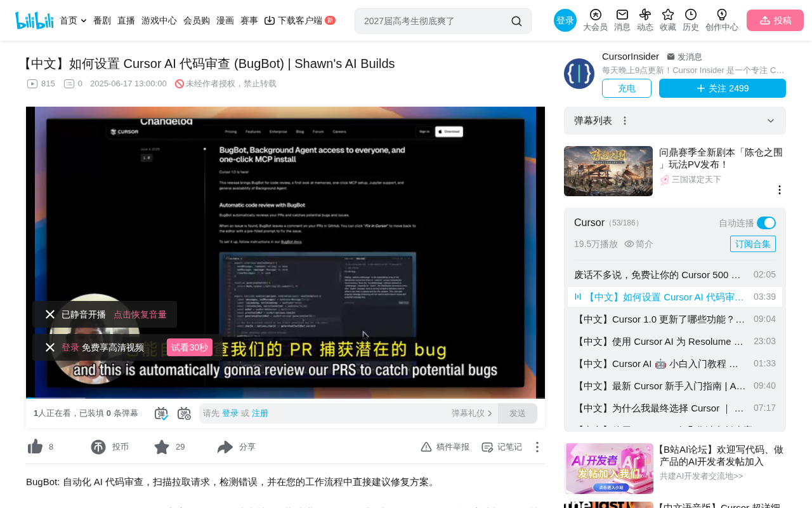Image resolution: width=812 pixels, height=508 pixels.
Task: Click the bilibili logo
Action: pos(34,20)
